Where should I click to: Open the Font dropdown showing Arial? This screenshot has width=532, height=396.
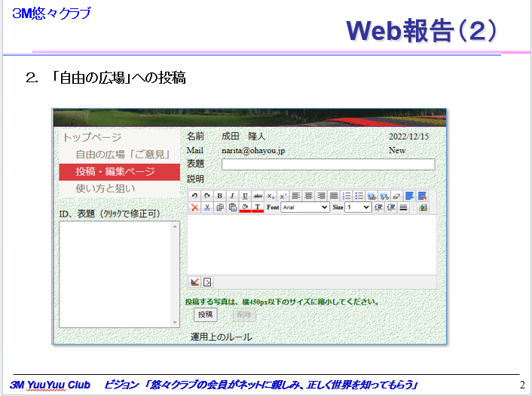pyautogui.click(x=305, y=207)
